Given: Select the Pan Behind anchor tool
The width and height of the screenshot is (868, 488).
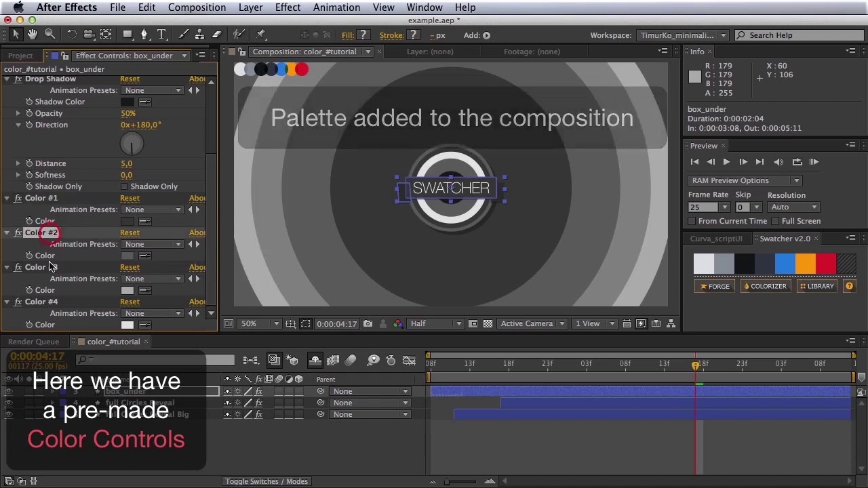Looking at the screenshot, I should pos(106,35).
